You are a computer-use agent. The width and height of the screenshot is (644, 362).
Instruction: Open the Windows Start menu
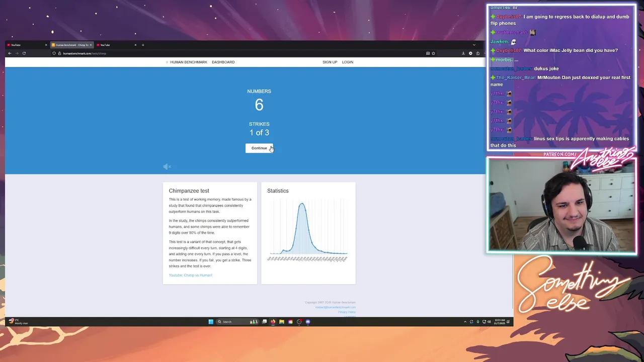point(211,322)
